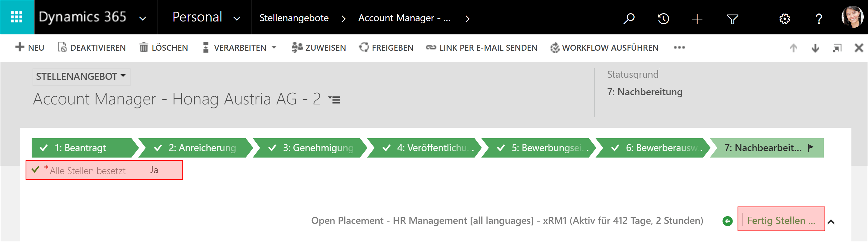Click the NEU command button

point(30,48)
